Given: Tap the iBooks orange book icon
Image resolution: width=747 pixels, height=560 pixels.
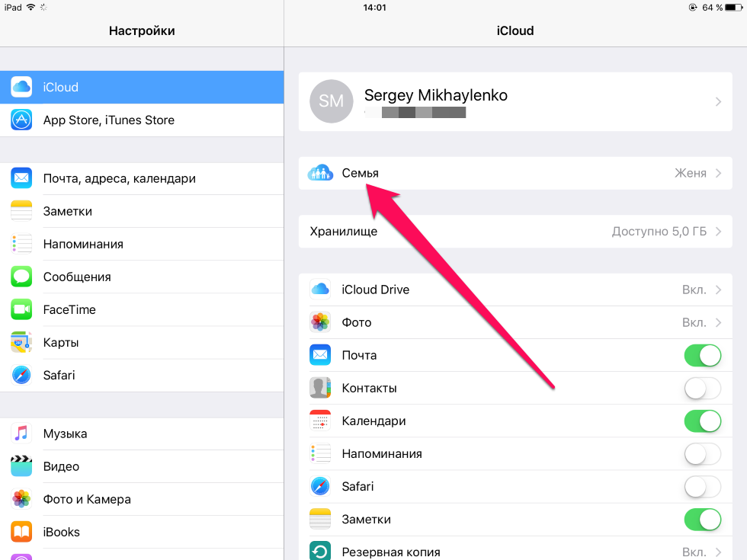Looking at the screenshot, I should 21,532.
